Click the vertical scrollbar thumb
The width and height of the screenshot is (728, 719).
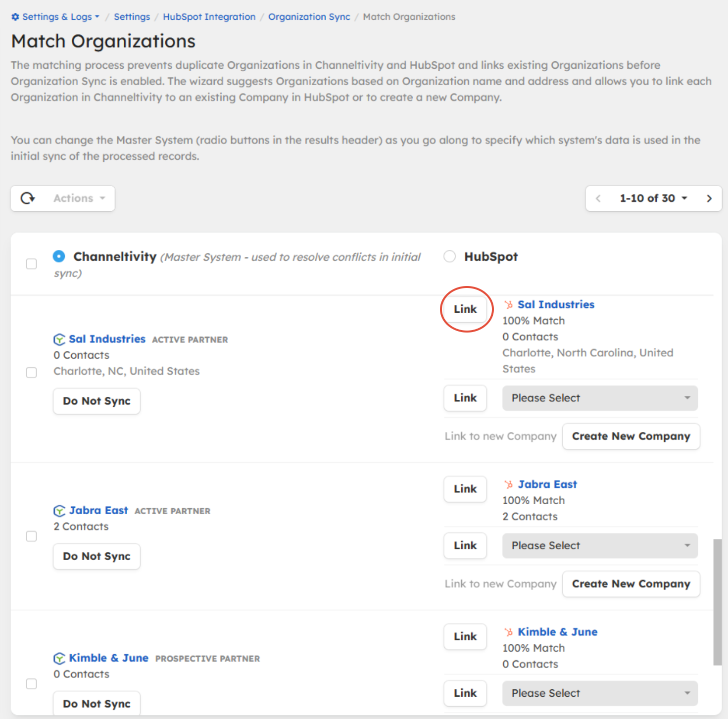tap(717, 603)
